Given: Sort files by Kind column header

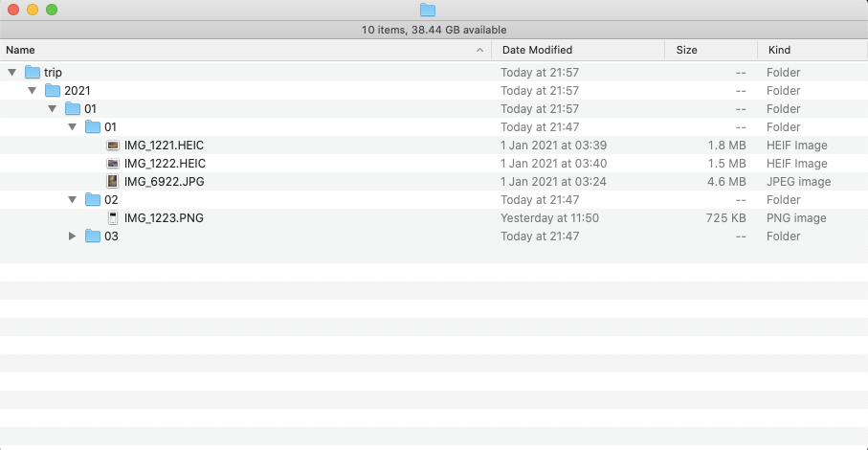Looking at the screenshot, I should point(778,50).
